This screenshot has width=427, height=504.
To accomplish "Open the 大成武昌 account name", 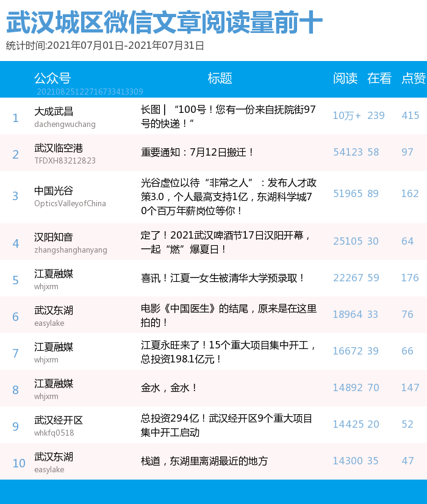I will [x=54, y=111].
